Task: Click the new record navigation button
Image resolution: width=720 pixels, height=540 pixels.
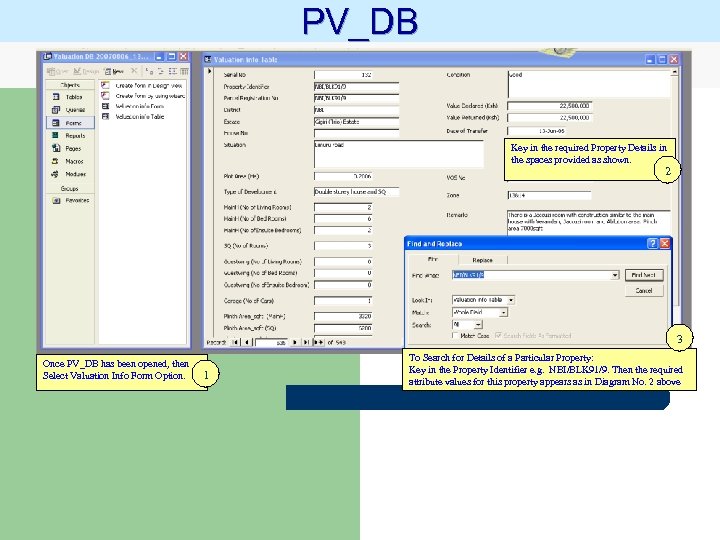Action: click(318, 342)
